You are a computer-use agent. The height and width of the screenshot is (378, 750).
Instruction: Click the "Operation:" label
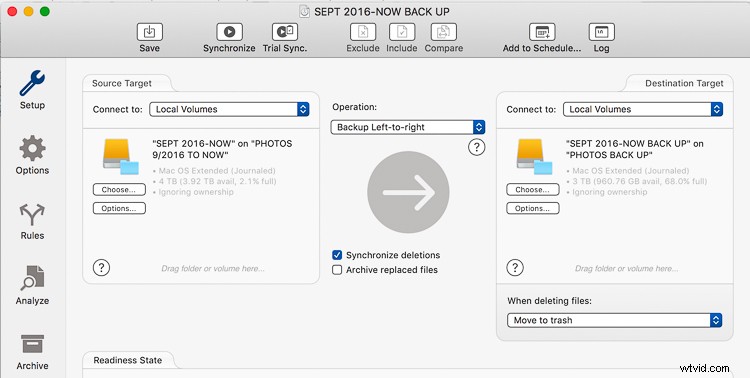pyautogui.click(x=354, y=107)
